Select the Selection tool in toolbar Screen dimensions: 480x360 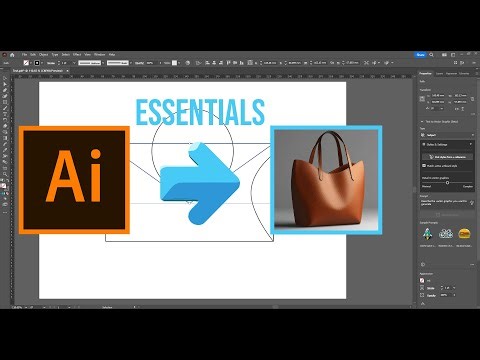pyautogui.click(x=5, y=79)
